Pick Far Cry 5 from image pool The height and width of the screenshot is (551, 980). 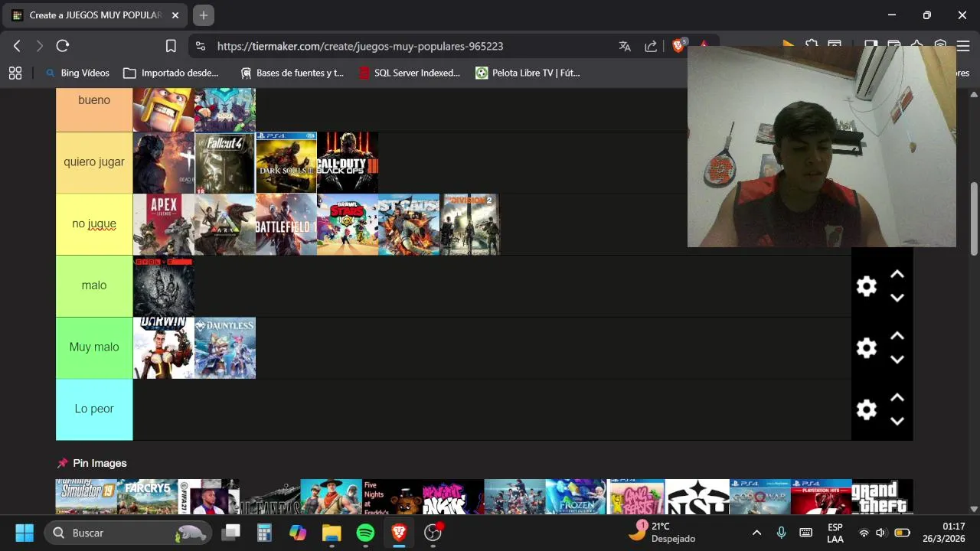[148, 497]
